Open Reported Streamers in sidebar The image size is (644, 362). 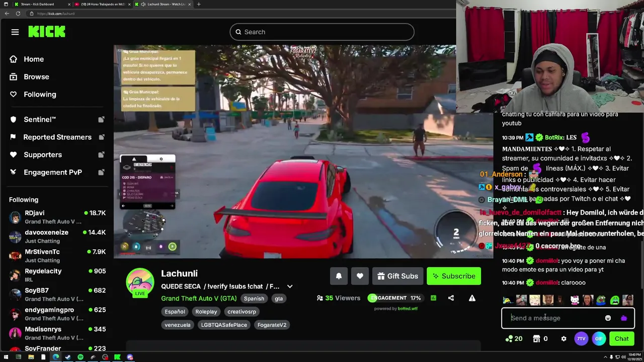57,137
